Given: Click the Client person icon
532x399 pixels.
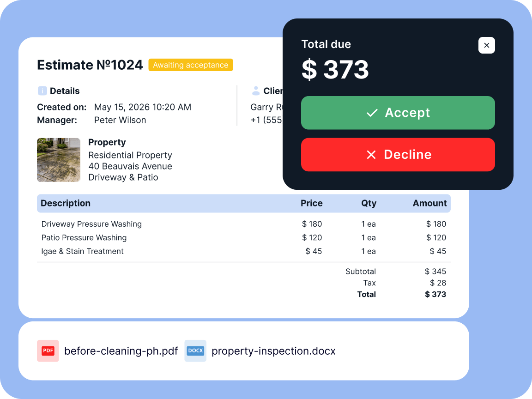Looking at the screenshot, I should tap(256, 91).
